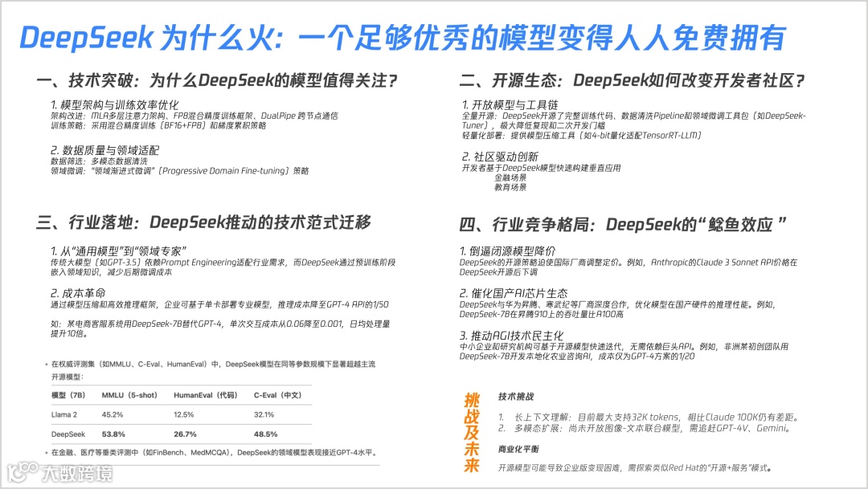The image size is (868, 489).
Task: Select the bold table cell '26.7%'
Action: pos(185,434)
